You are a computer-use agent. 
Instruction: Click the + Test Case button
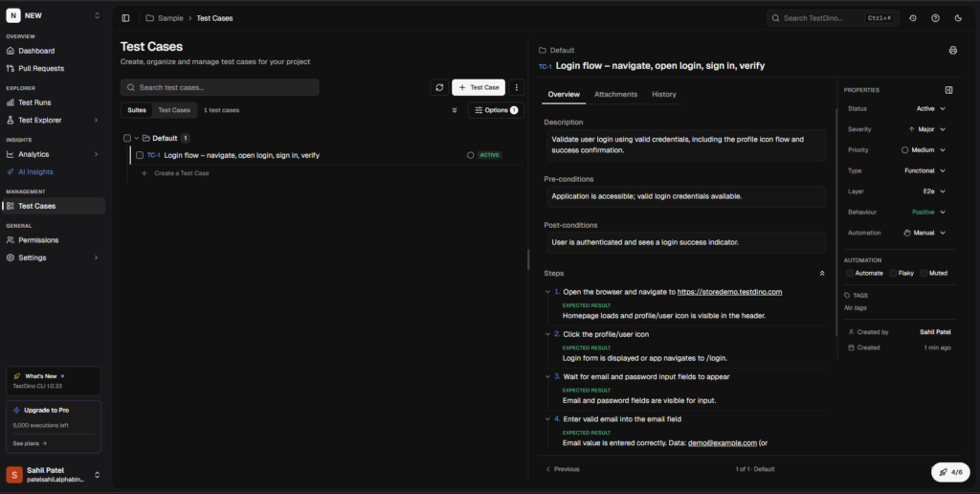[x=479, y=87]
